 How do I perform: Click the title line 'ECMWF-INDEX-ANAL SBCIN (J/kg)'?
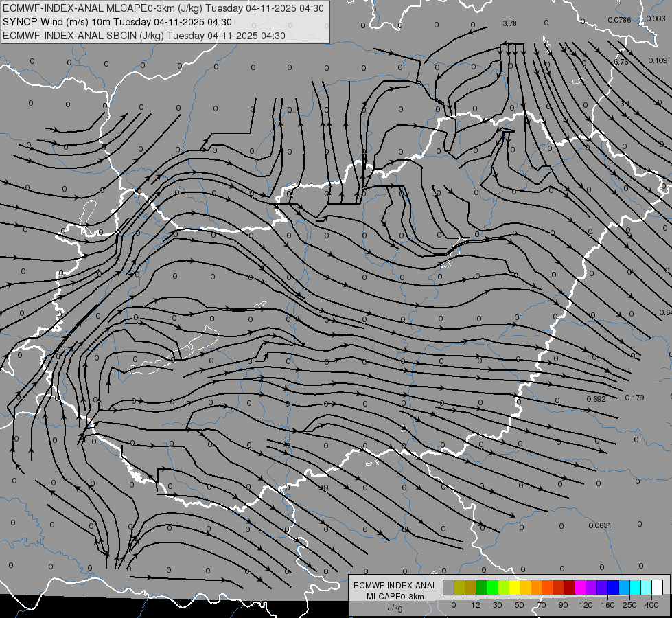click(x=83, y=36)
